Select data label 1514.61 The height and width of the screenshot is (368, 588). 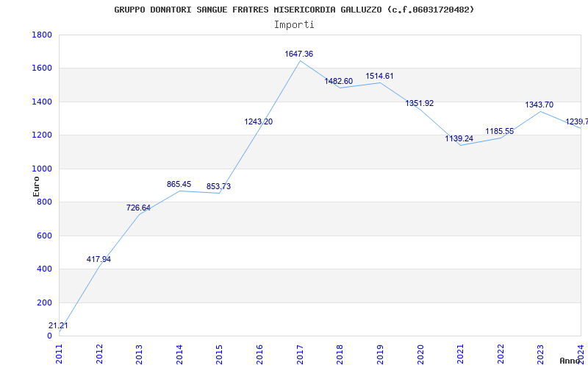point(379,76)
